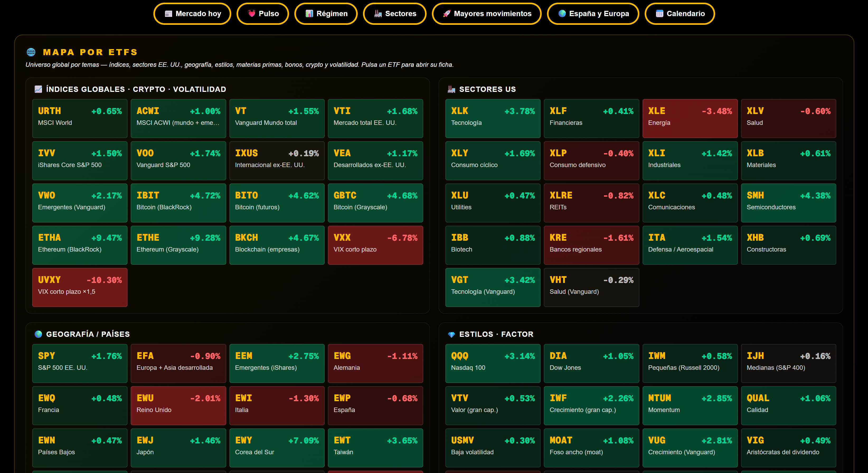Image resolution: width=868 pixels, height=473 pixels.
Task: Open the VHT Salud (Vanguard) card
Action: (x=591, y=287)
